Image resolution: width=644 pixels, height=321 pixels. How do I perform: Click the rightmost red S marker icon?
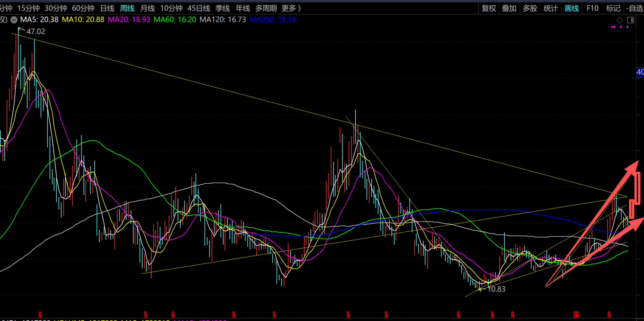(x=609, y=315)
